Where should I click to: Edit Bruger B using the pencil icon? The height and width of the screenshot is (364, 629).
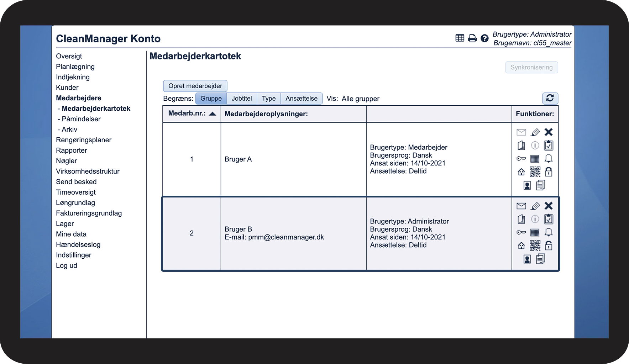click(535, 206)
